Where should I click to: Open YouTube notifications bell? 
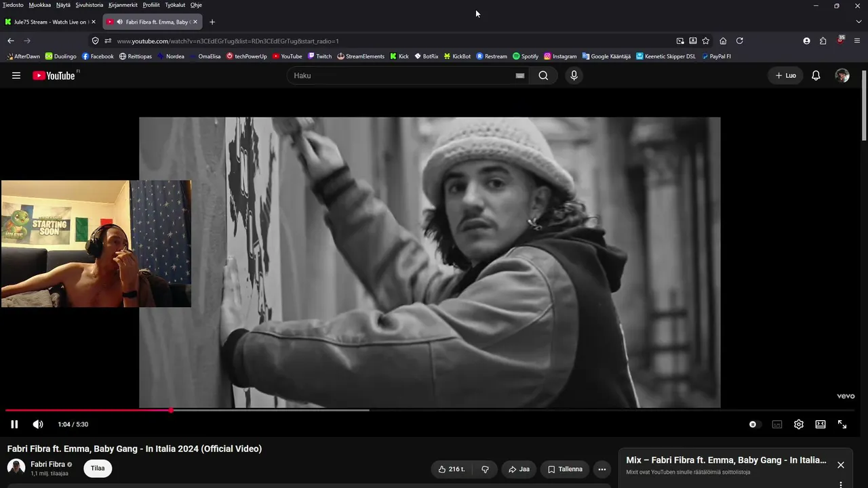(x=816, y=75)
